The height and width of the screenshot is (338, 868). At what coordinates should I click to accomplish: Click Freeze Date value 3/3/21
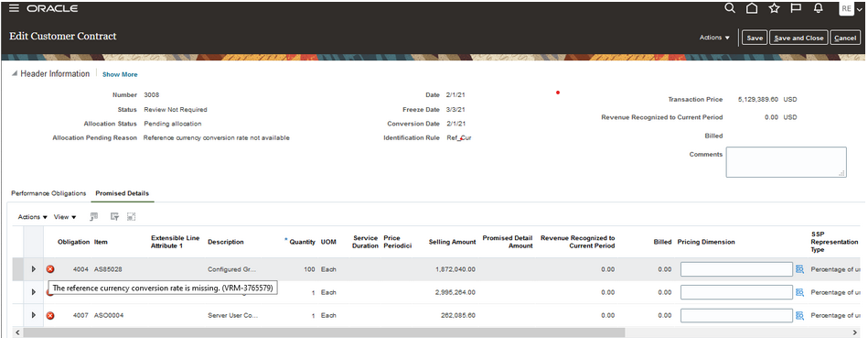click(x=455, y=110)
